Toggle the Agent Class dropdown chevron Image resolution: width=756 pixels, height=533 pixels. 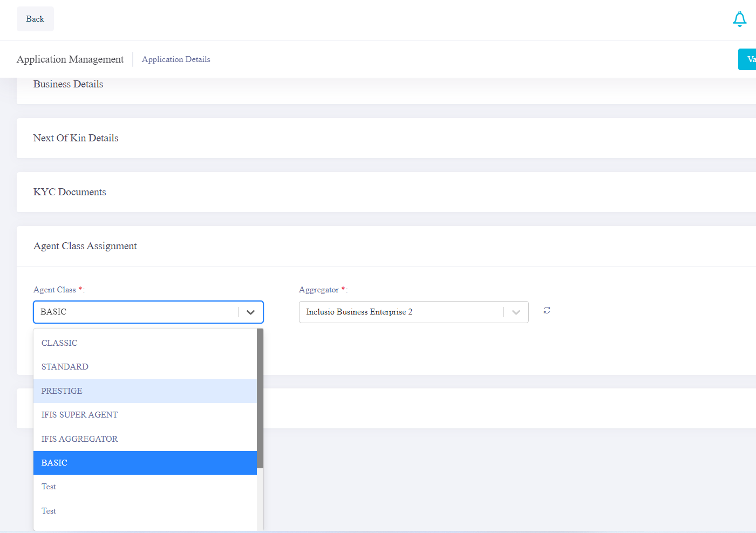click(250, 312)
